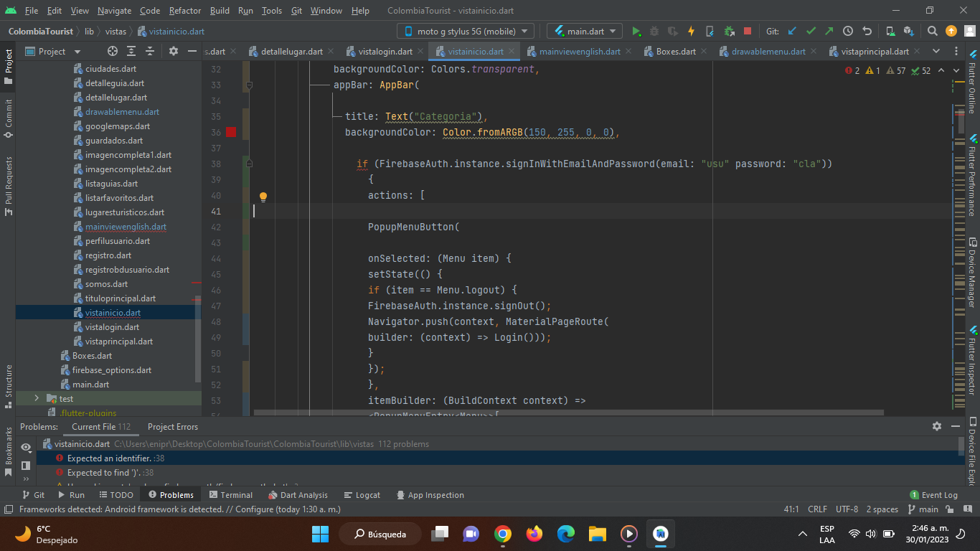Show hidden editor tabs chevron dropdown
The width and height of the screenshot is (980, 551).
pyautogui.click(x=936, y=51)
